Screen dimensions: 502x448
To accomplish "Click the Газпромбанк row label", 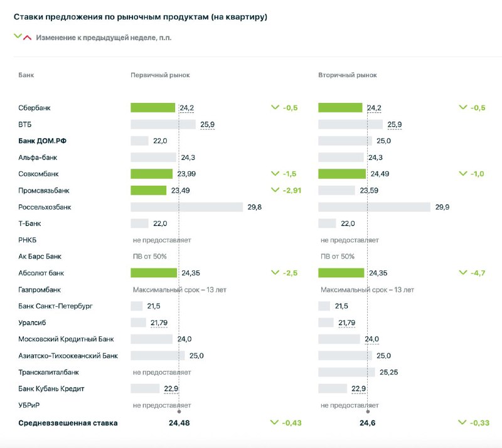I will tap(40, 290).
